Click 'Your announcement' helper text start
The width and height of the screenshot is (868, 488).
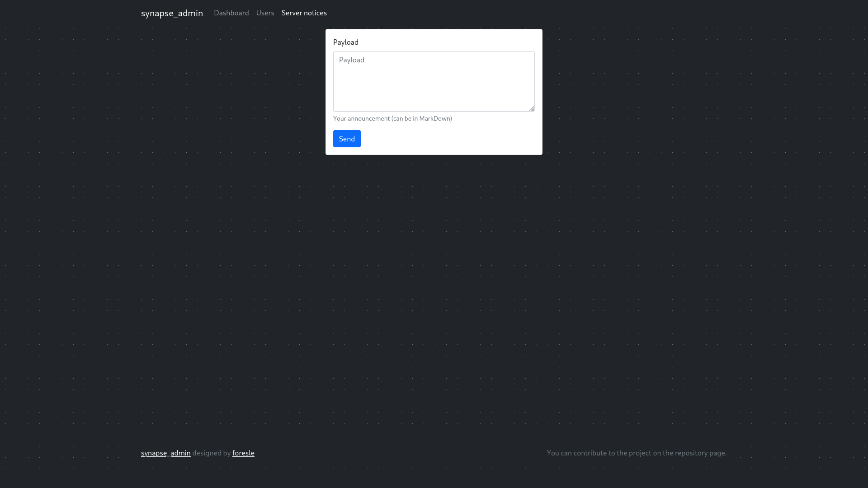[361, 118]
